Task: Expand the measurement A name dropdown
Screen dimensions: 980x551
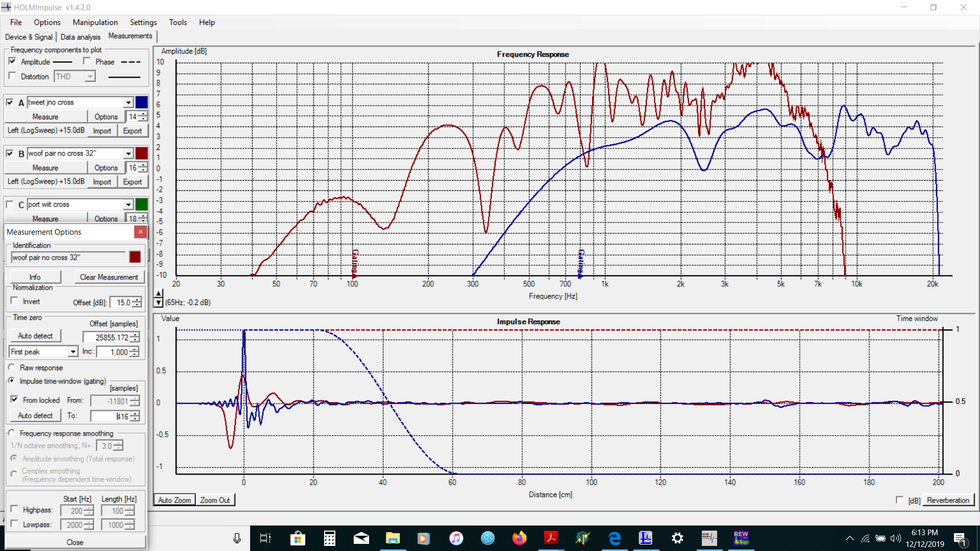Action: [129, 103]
